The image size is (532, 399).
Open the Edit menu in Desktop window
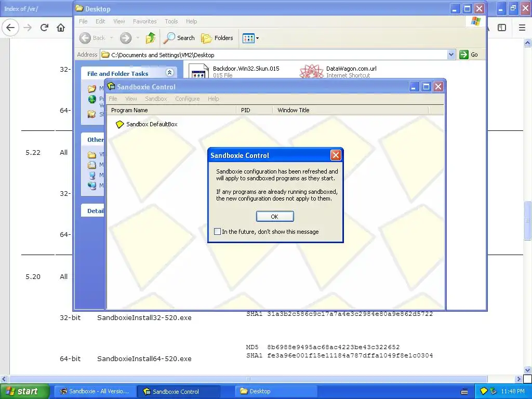[100, 21]
